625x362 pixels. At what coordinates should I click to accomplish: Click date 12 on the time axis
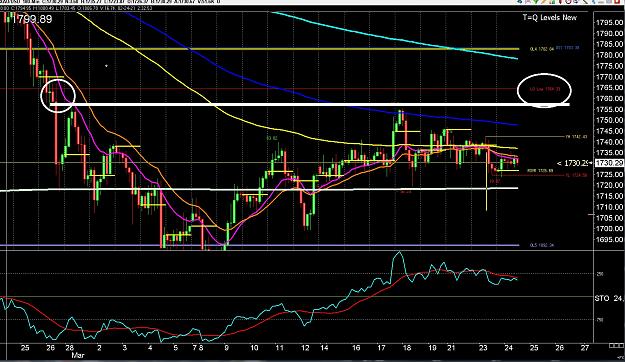tap(305, 348)
